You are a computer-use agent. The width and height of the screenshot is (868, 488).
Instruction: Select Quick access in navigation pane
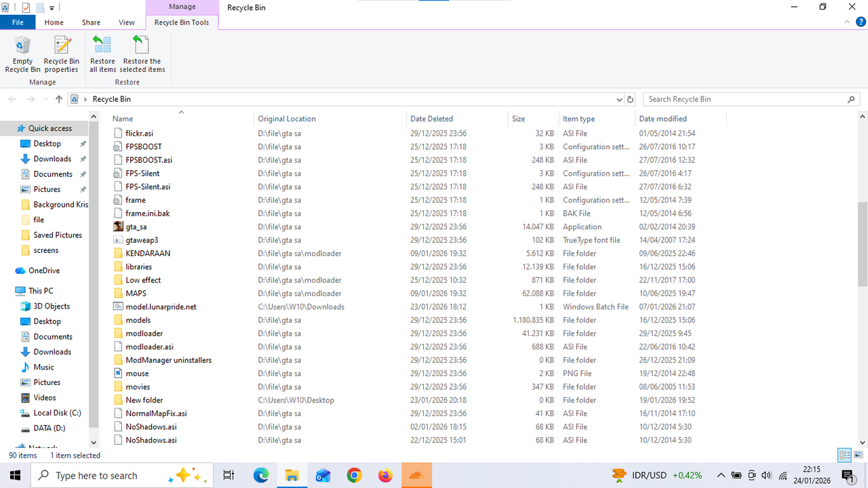tap(49, 128)
